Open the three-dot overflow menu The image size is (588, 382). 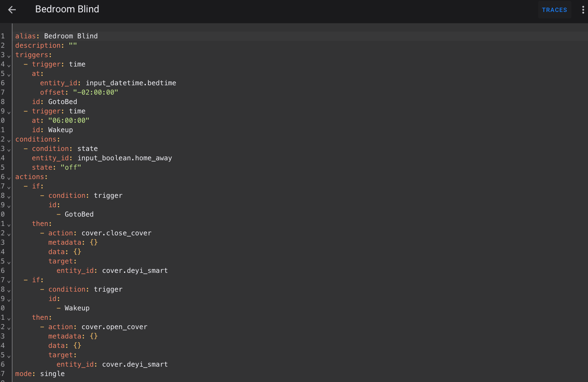583,10
